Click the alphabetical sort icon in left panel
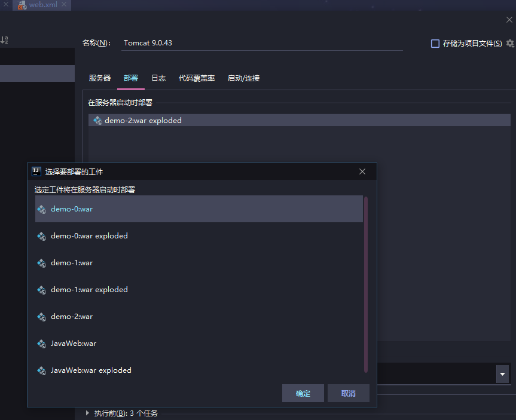 pos(4,40)
